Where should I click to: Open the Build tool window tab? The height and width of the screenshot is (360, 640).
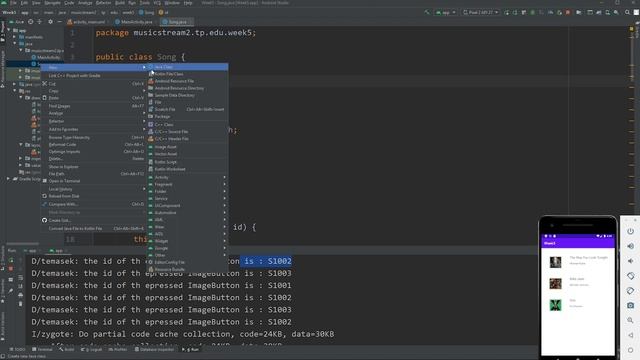(66, 349)
